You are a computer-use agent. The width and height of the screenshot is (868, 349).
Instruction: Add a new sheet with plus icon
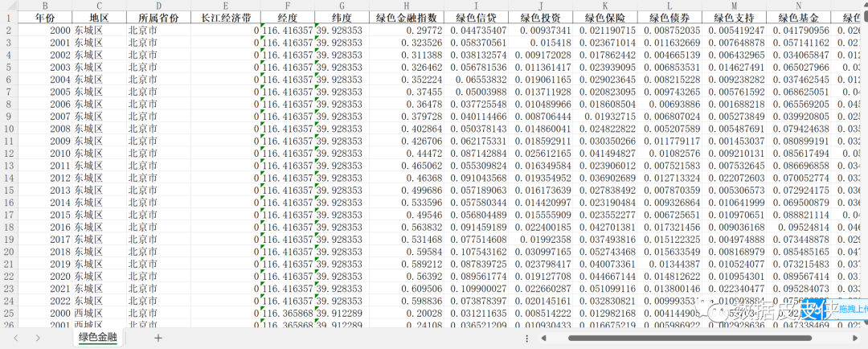(x=158, y=338)
